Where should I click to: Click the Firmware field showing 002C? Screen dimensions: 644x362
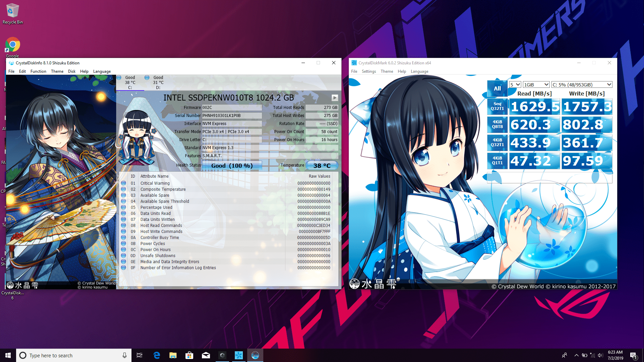click(x=232, y=108)
